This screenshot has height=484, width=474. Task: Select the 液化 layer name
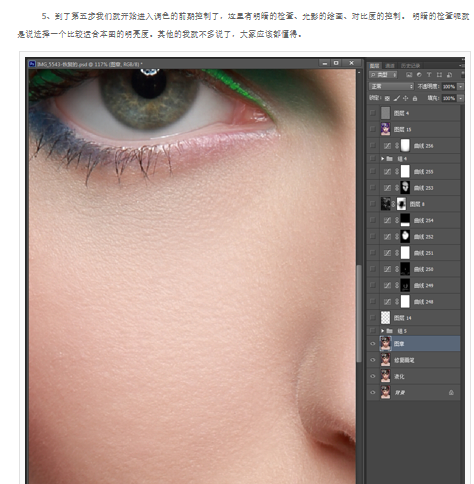point(399,376)
